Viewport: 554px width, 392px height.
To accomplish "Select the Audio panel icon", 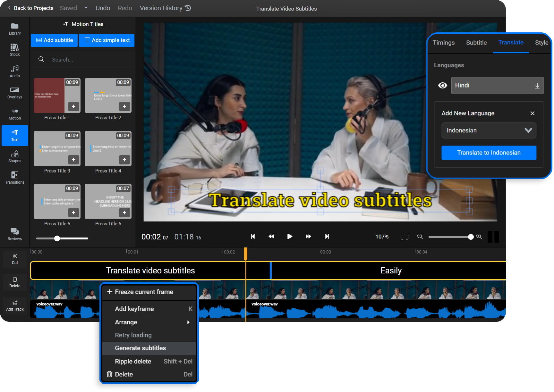I will click(x=14, y=71).
